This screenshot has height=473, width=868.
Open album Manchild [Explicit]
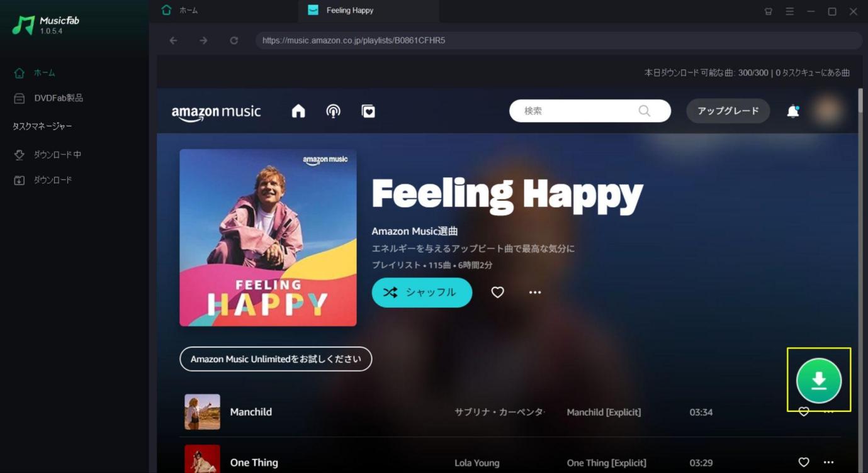pyautogui.click(x=604, y=412)
